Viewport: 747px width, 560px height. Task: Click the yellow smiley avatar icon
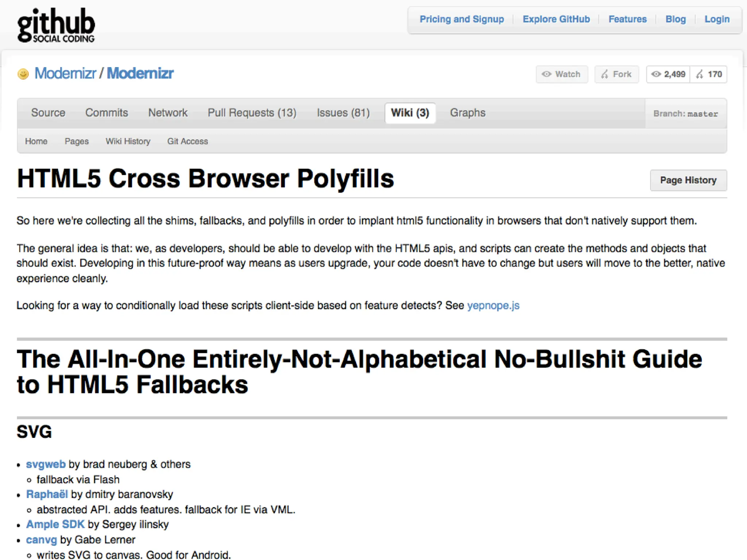[23, 74]
